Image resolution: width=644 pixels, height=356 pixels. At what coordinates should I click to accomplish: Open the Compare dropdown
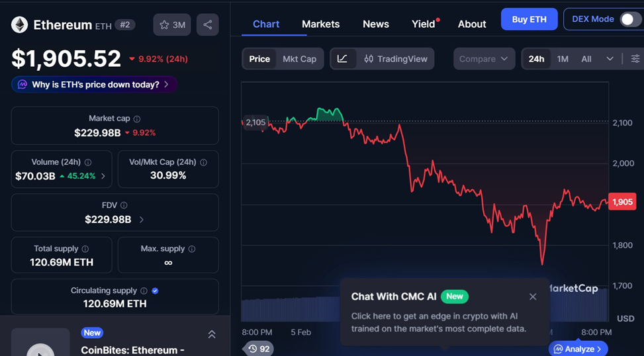pos(484,59)
